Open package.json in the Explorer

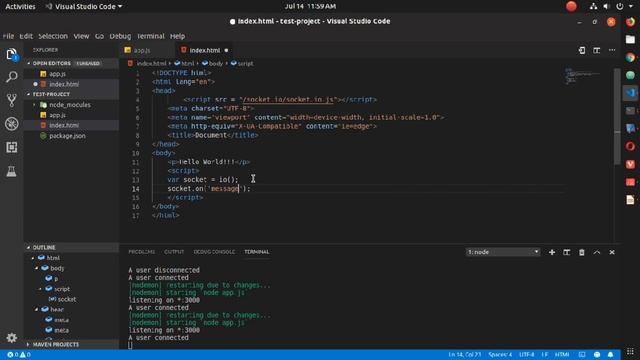click(x=67, y=136)
